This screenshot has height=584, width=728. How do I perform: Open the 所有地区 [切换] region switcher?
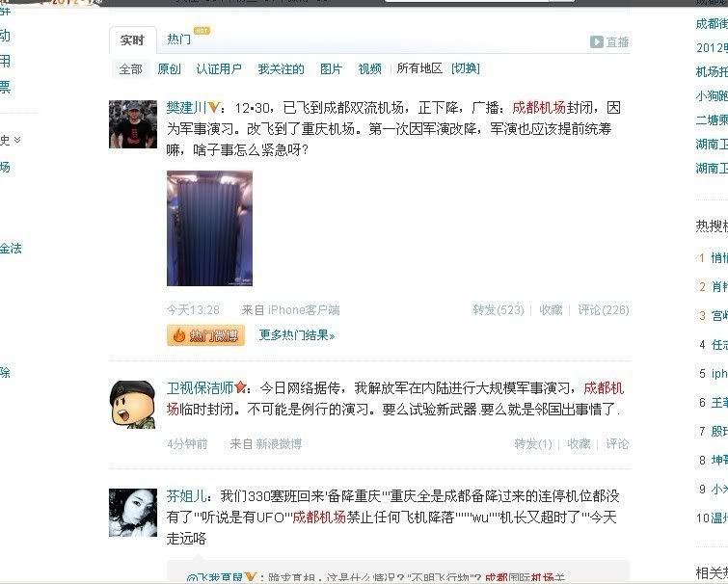[x=465, y=68]
